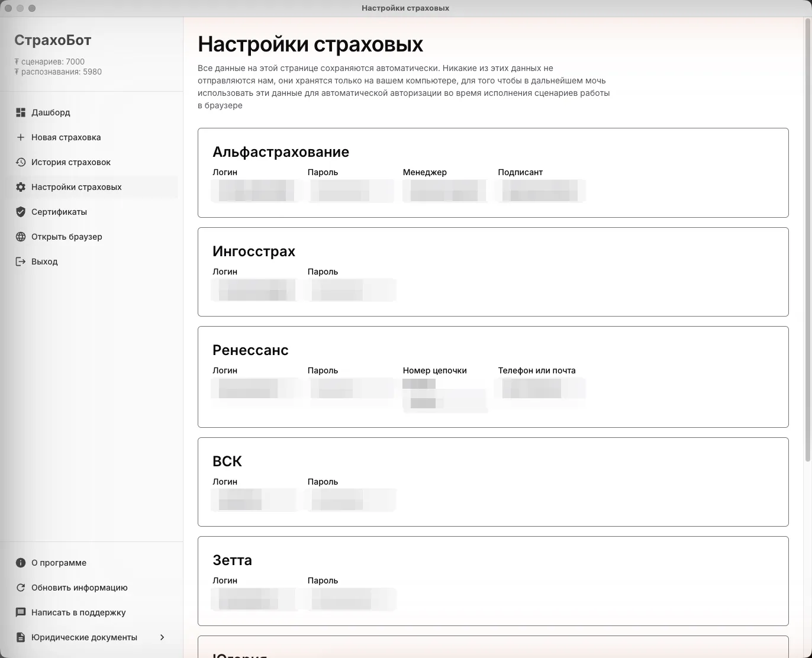812x658 pixels.
Task: Click the logout arrow icon for Выход
Action: (21, 262)
